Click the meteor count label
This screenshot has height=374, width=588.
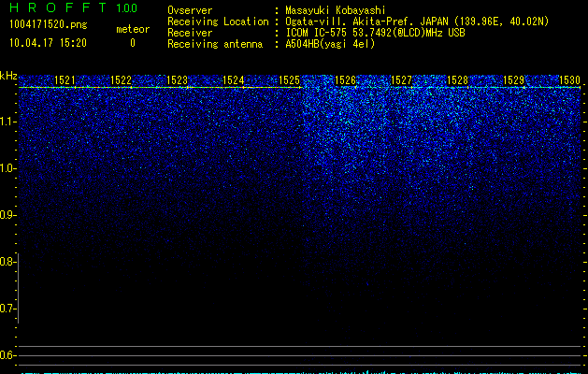[133, 29]
